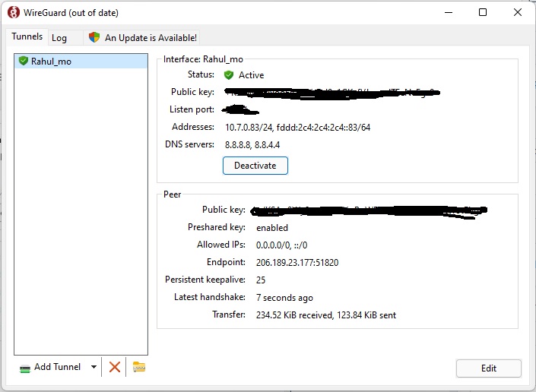Click the Transfer value 234.52 KiB received
The height and width of the screenshot is (392, 536).
[x=294, y=315]
